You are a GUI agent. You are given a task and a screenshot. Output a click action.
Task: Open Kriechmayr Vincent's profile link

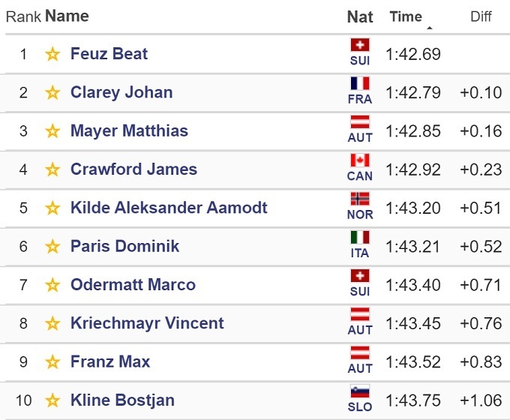147,323
